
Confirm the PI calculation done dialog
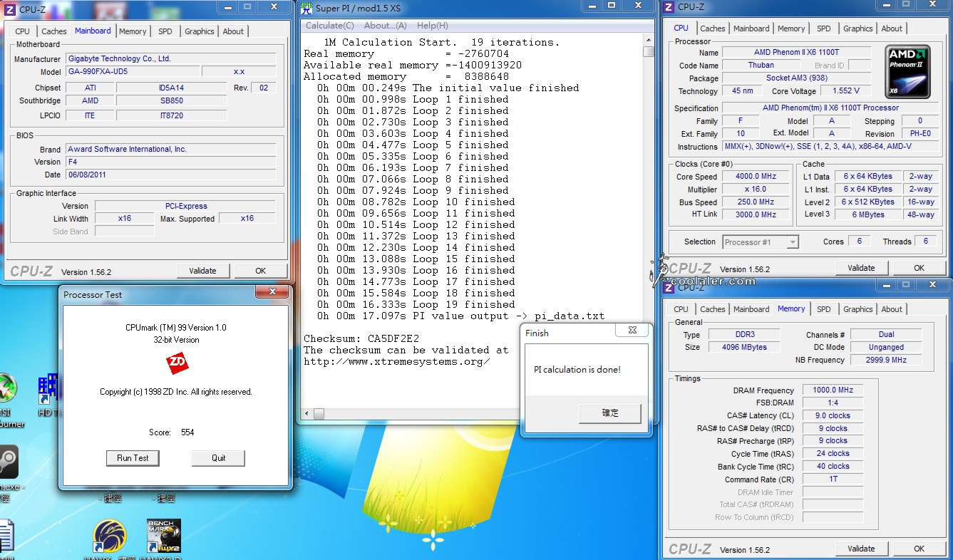[610, 413]
